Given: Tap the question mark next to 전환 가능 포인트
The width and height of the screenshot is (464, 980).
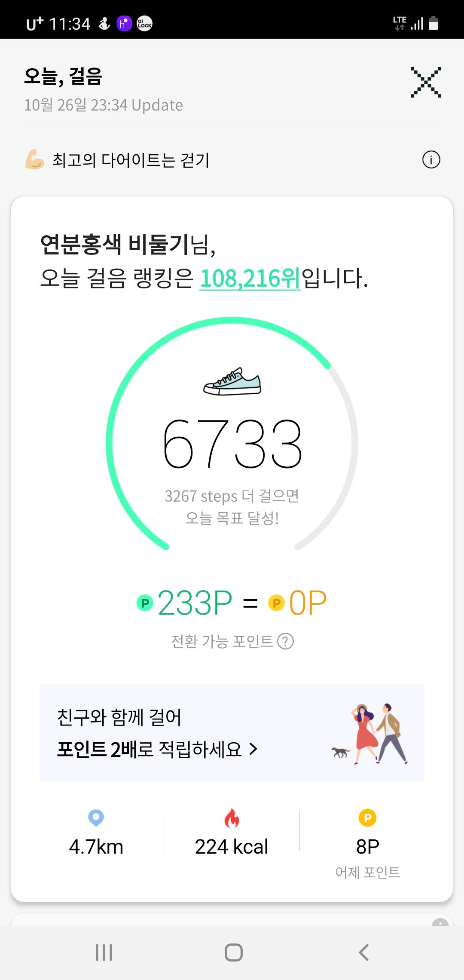Looking at the screenshot, I should pyautogui.click(x=286, y=641).
